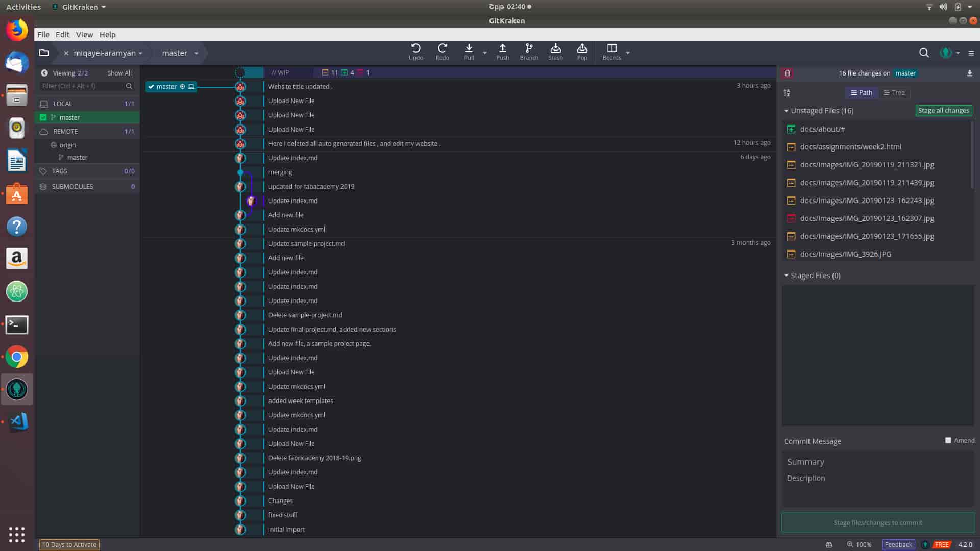The width and height of the screenshot is (980, 551).
Task: Open the Pull options dropdown arrow
Action: pyautogui.click(x=485, y=53)
